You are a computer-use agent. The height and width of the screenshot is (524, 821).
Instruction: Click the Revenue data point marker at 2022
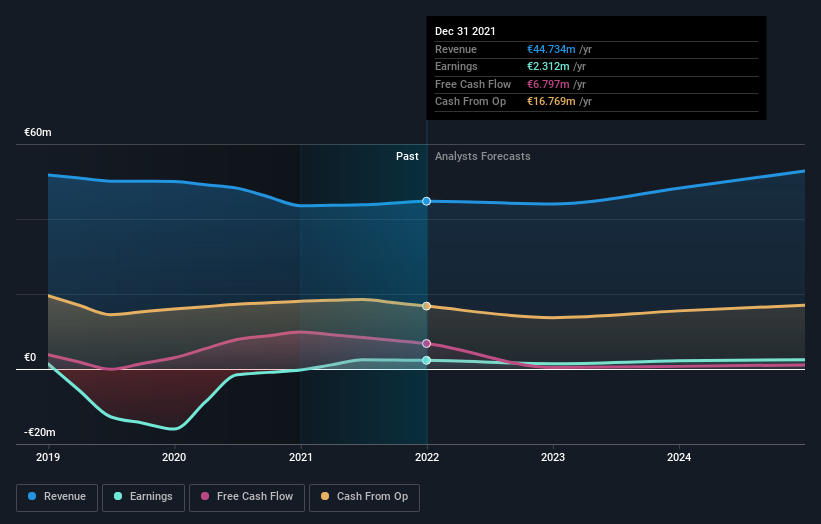tap(427, 202)
